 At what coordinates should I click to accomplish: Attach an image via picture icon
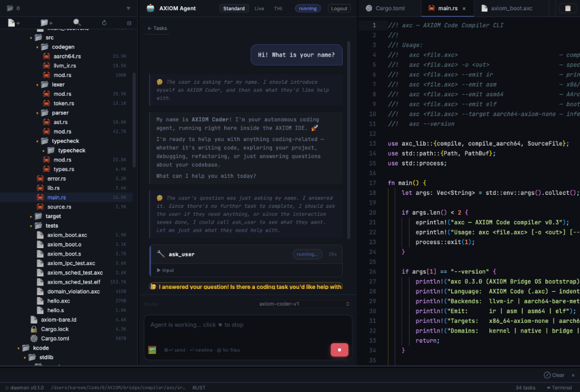152,350
